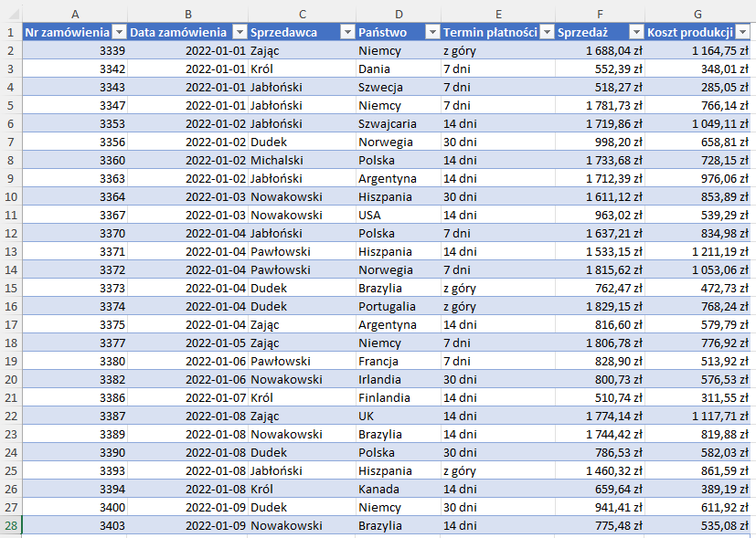Select row 28 header
The height and width of the screenshot is (538, 756).
click(10, 525)
